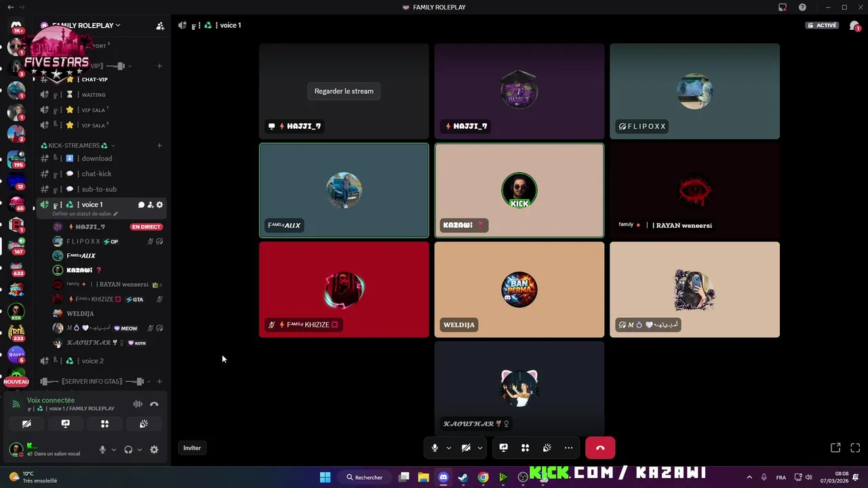Viewport: 868px width, 488px height.
Task: Open voice 1 channel chat bubble icon
Action: point(142,205)
